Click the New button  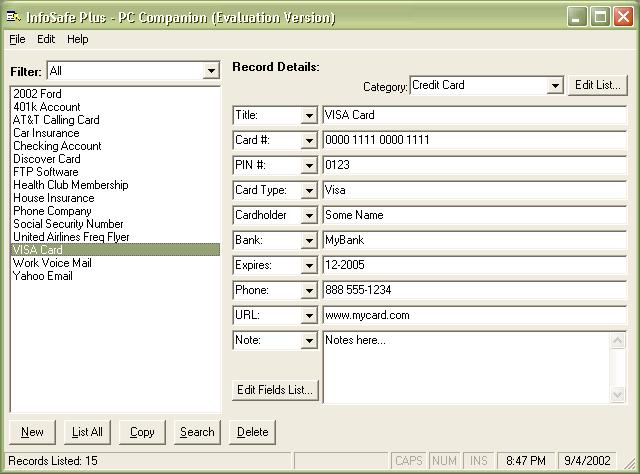point(32,432)
